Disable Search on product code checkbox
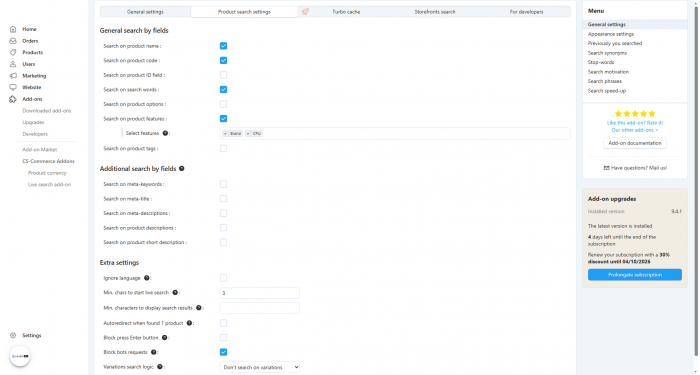The image size is (700, 375). tap(223, 60)
